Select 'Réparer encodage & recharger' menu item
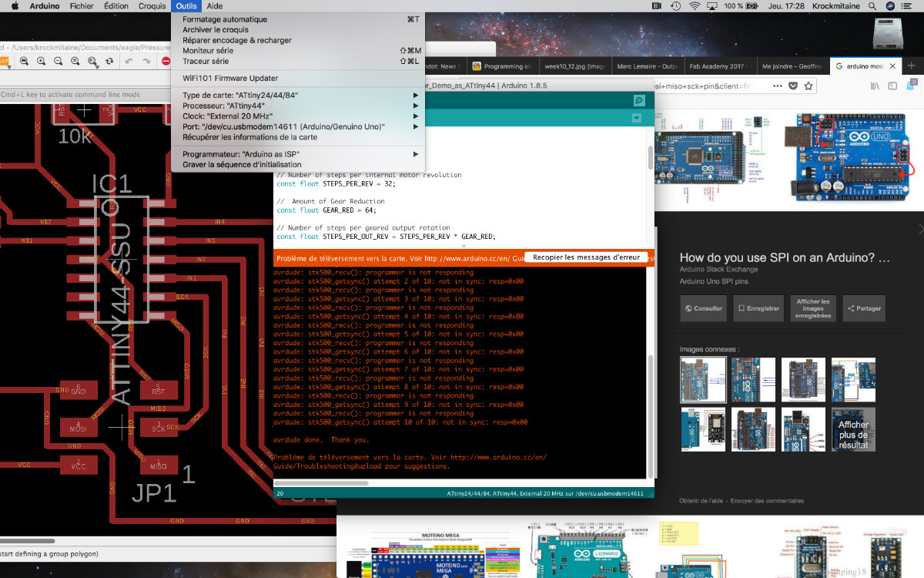The width and height of the screenshot is (924, 578). (297, 40)
